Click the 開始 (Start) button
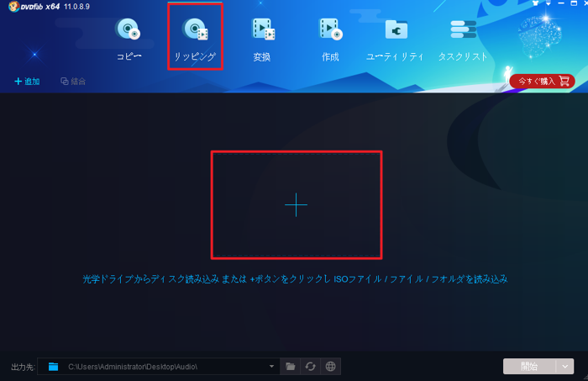 coord(529,367)
